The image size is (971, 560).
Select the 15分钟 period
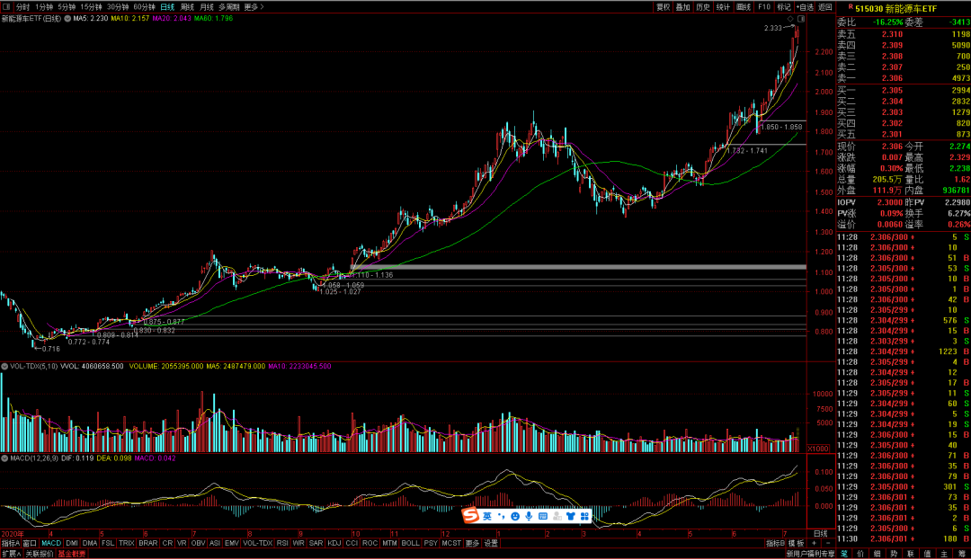tap(92, 7)
